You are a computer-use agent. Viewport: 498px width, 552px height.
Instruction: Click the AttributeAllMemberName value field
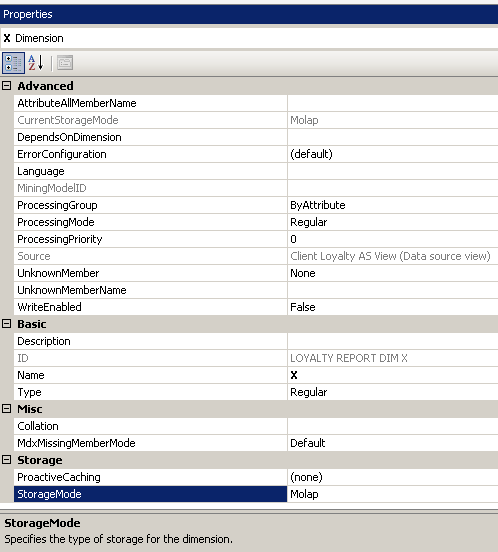pos(393,103)
